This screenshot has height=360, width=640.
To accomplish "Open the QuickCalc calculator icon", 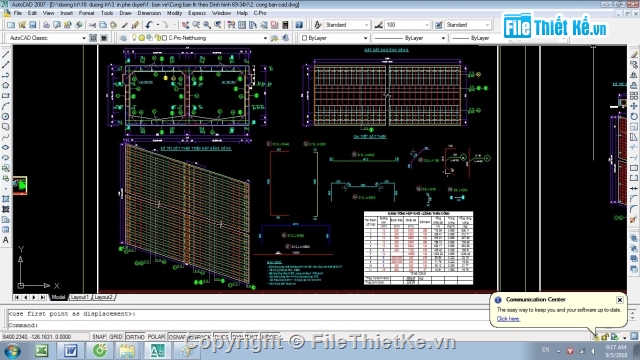I will point(285,25).
